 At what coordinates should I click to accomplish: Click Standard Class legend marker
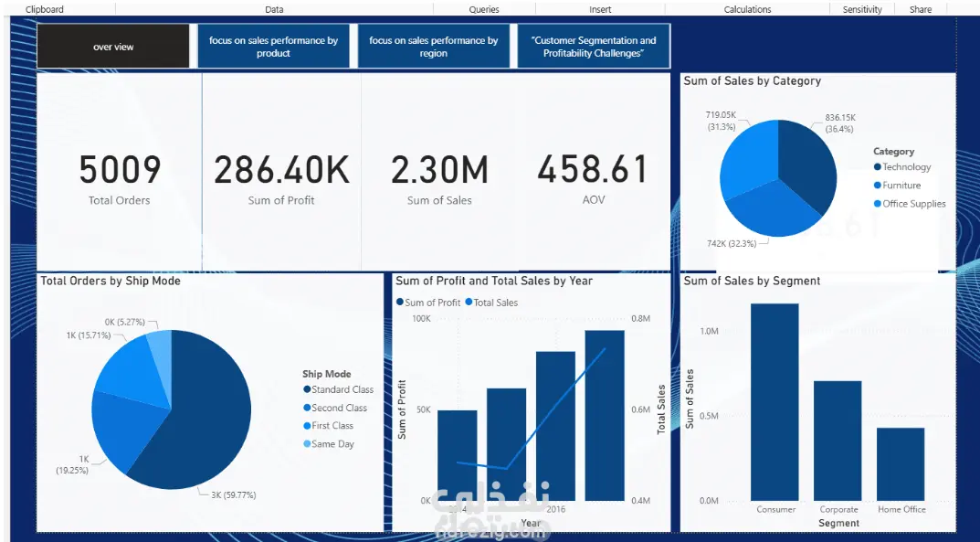tap(307, 389)
